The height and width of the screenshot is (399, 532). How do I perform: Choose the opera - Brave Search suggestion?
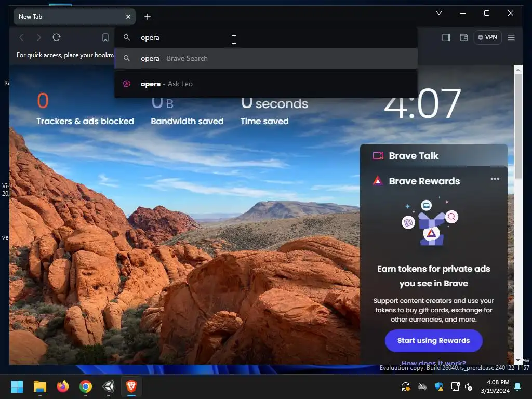tap(265, 58)
